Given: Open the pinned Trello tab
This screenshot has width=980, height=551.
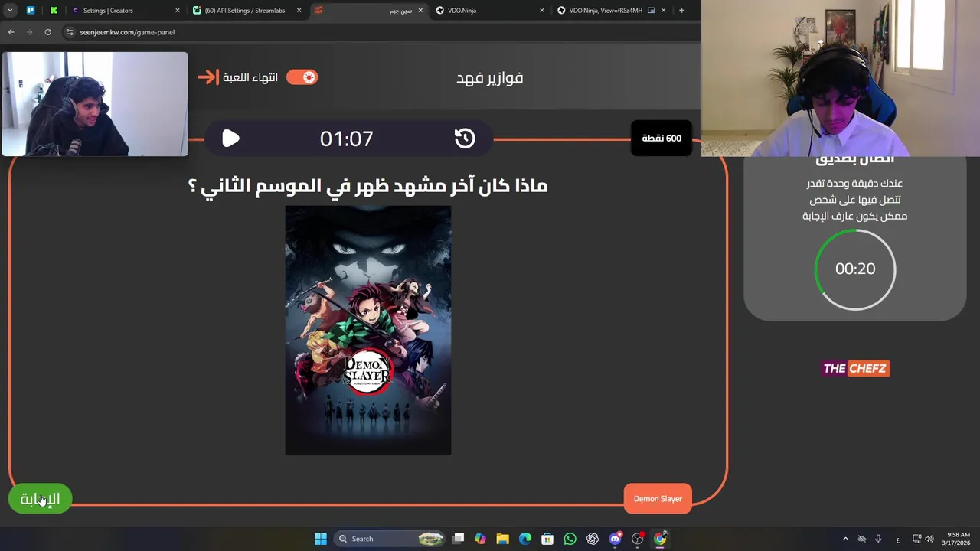Looking at the screenshot, I should (x=31, y=11).
